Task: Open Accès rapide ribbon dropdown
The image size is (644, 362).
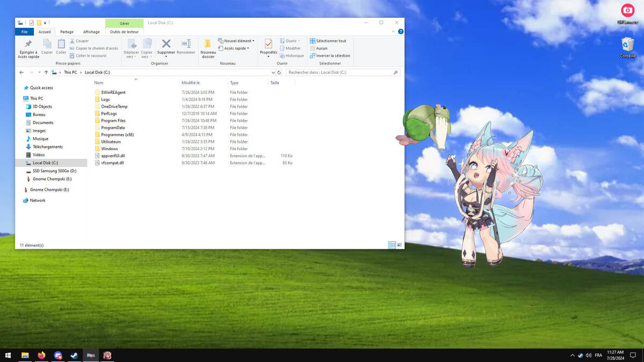Action: [x=234, y=48]
